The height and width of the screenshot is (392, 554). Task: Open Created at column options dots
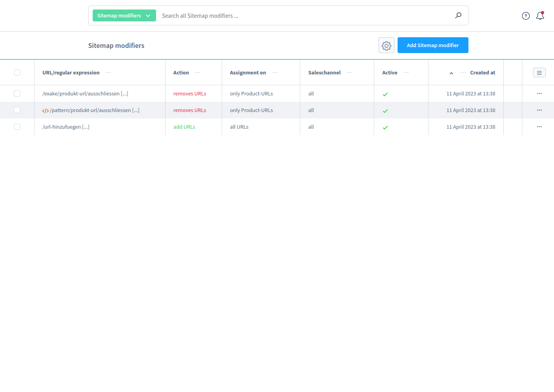[463, 72]
